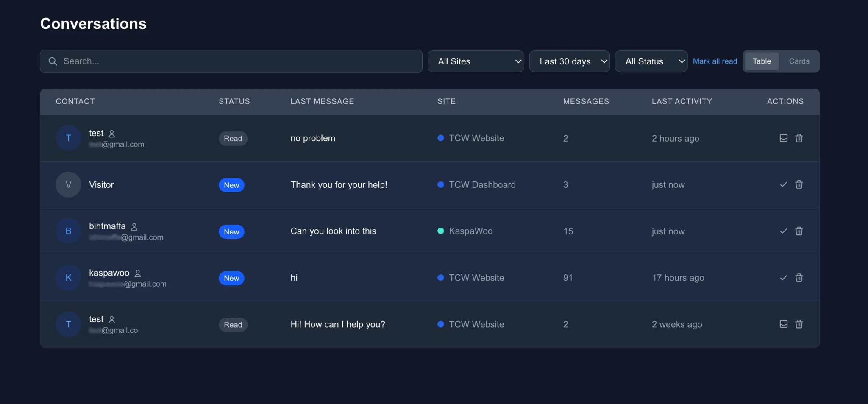The width and height of the screenshot is (868, 404).
Task: Open kaspawoo's contact profile icon
Action: tap(138, 273)
